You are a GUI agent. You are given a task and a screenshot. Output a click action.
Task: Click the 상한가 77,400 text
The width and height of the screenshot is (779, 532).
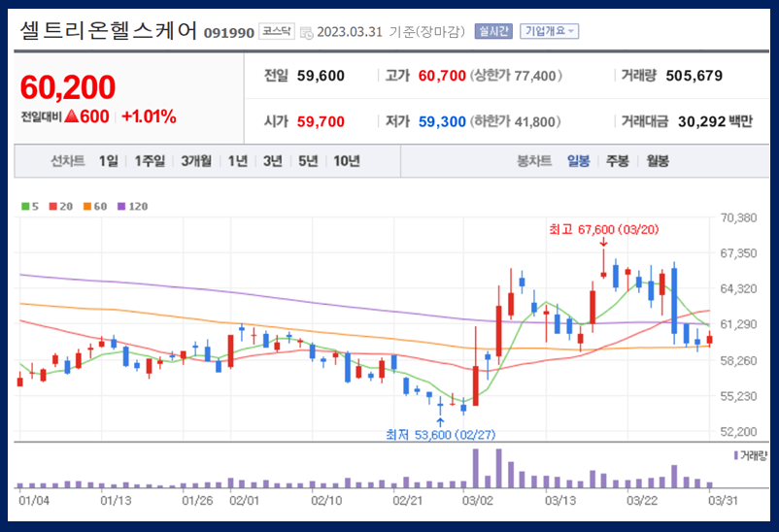coord(516,76)
